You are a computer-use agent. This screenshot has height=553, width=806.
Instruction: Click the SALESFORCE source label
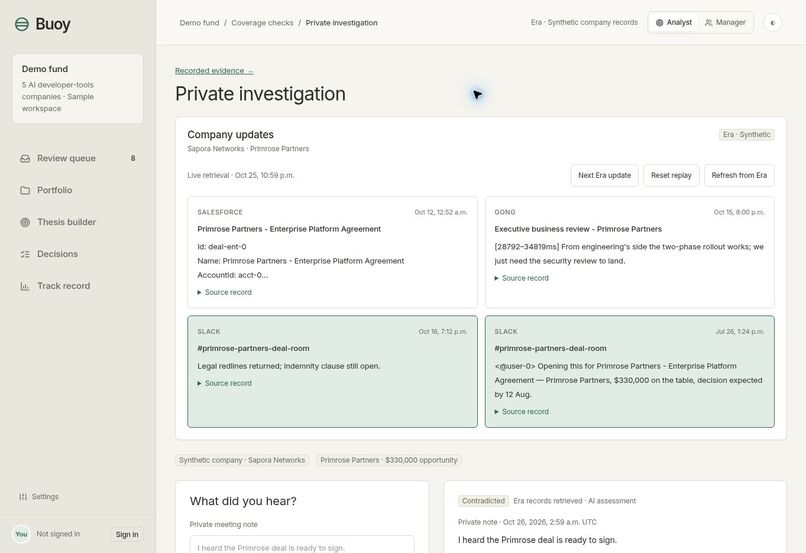pyautogui.click(x=220, y=212)
